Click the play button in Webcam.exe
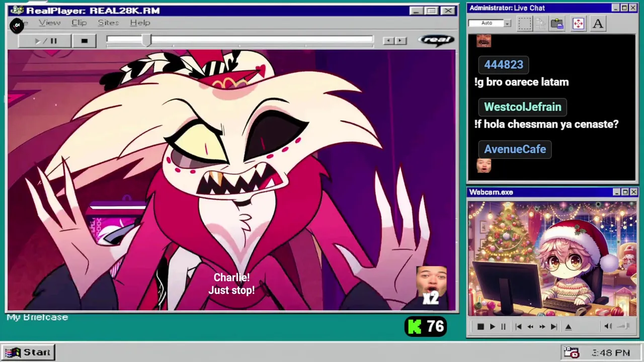This screenshot has width=644, height=362. [493, 327]
